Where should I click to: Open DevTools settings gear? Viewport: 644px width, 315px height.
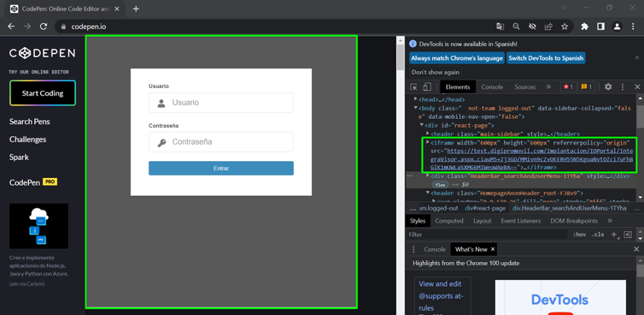tap(608, 87)
